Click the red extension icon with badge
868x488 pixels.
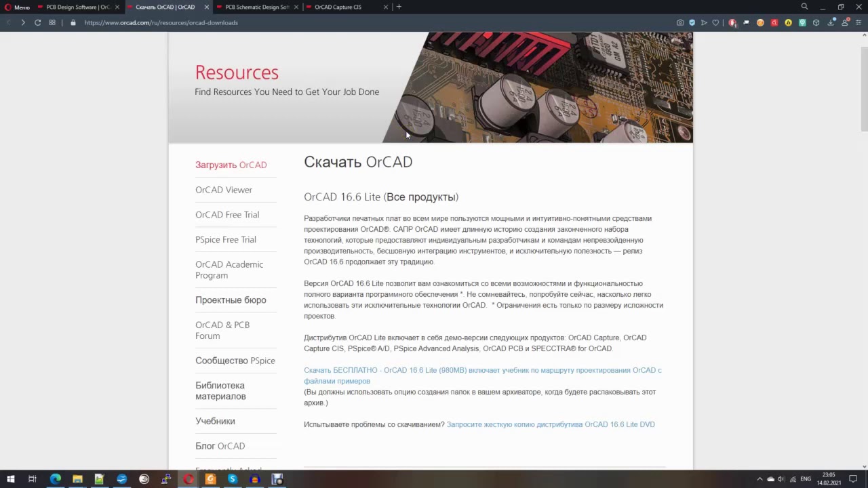(732, 22)
